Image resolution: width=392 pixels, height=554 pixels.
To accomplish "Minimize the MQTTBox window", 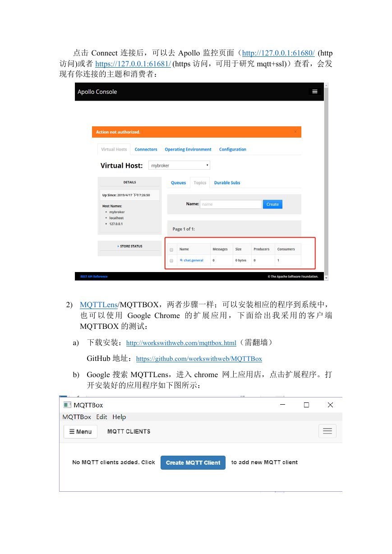I will (283, 405).
